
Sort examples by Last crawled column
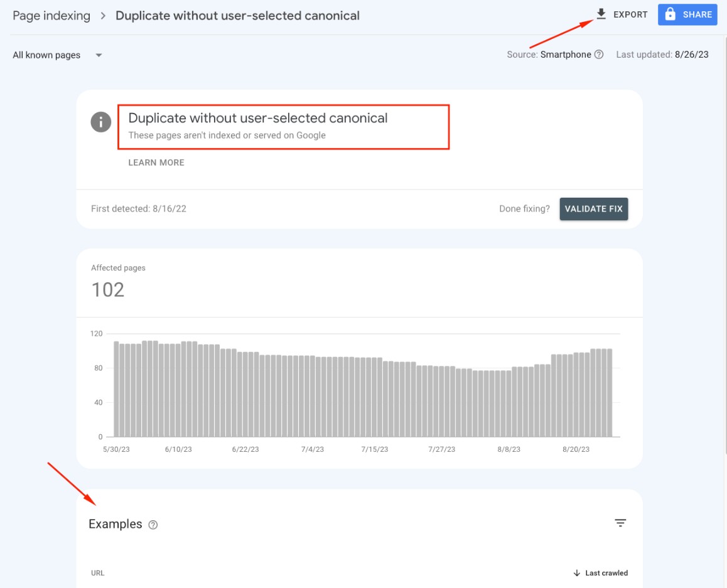606,573
